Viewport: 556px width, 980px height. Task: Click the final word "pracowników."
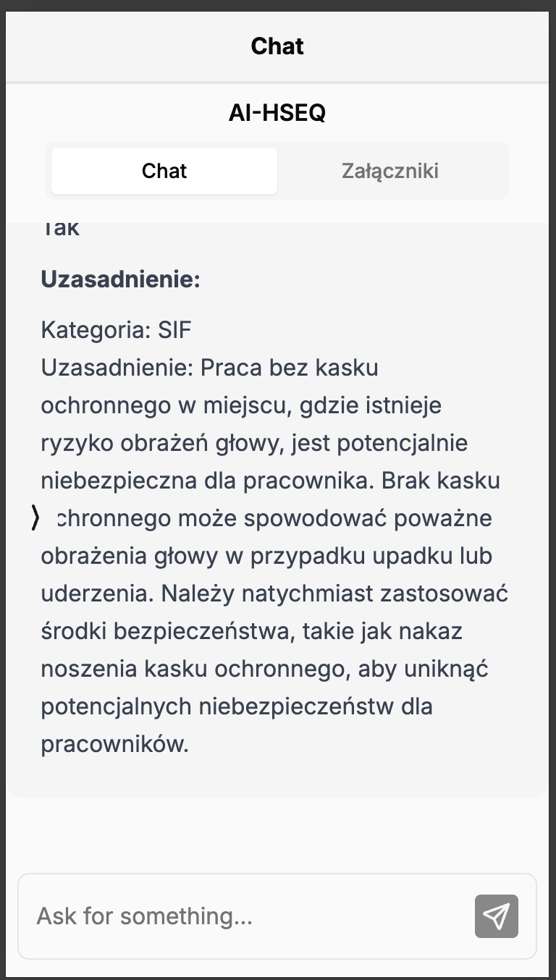[x=114, y=744]
